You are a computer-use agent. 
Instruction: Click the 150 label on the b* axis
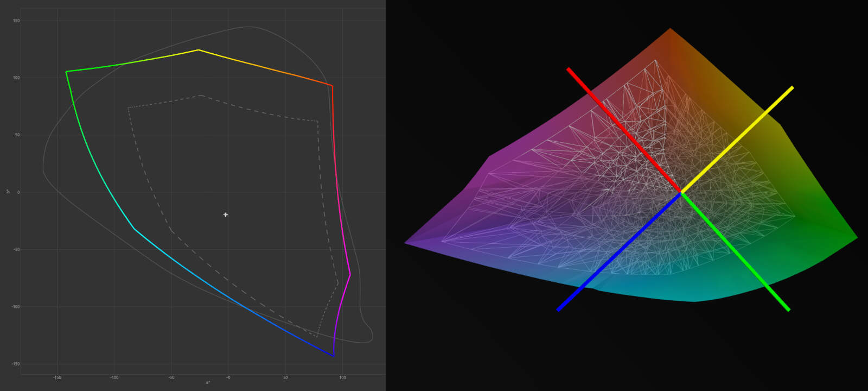click(x=16, y=21)
